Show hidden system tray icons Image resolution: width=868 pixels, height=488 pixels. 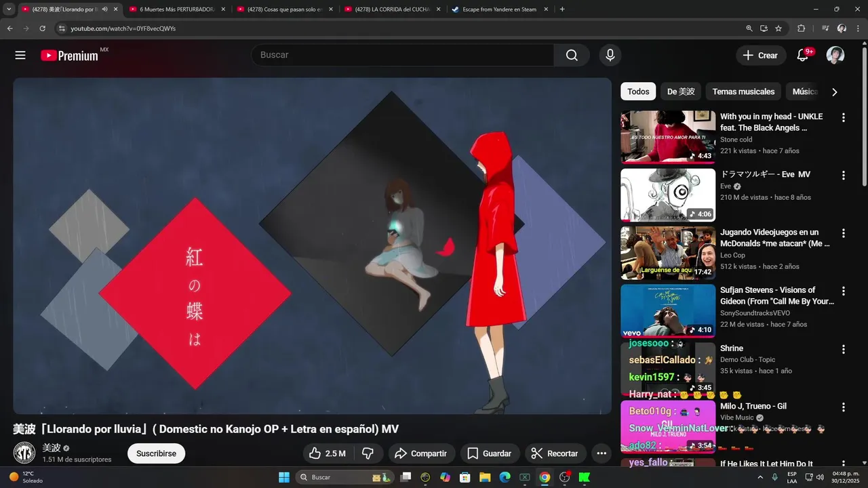[x=759, y=477]
